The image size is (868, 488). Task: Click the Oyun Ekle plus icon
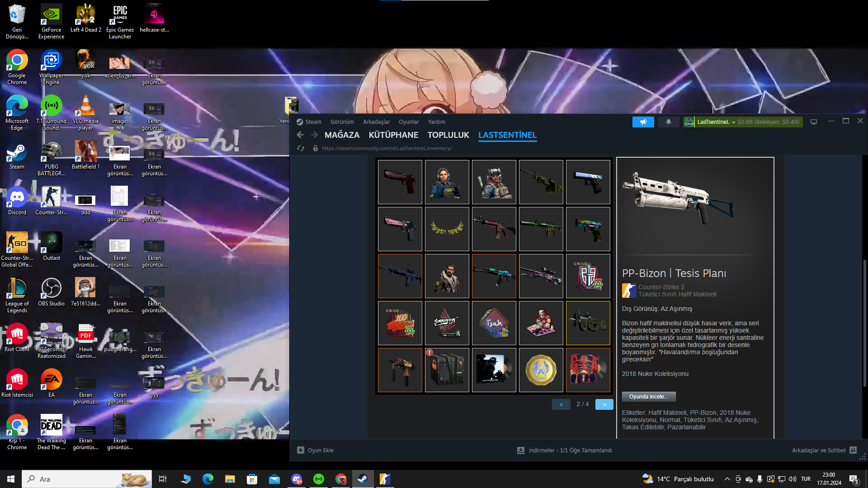pyautogui.click(x=301, y=450)
